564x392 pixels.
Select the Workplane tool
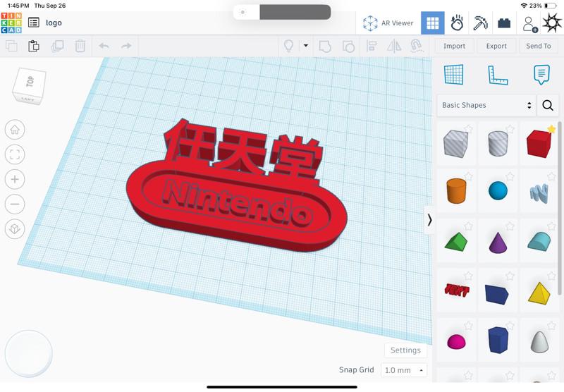tap(453, 75)
